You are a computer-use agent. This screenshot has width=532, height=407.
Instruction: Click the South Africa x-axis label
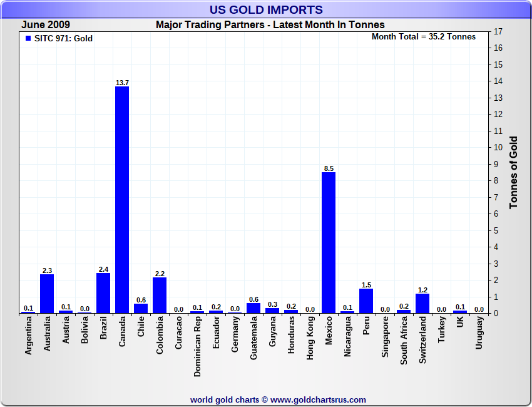[404, 343]
